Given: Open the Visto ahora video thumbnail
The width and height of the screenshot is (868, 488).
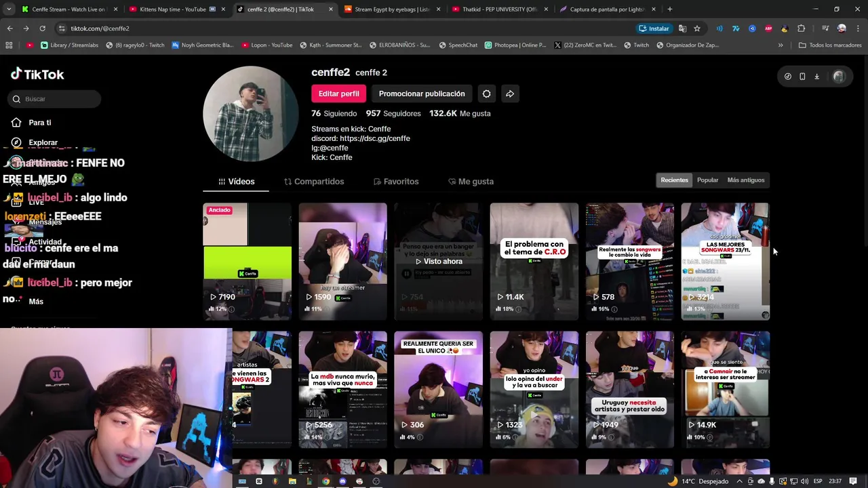Looking at the screenshot, I should [x=438, y=262].
